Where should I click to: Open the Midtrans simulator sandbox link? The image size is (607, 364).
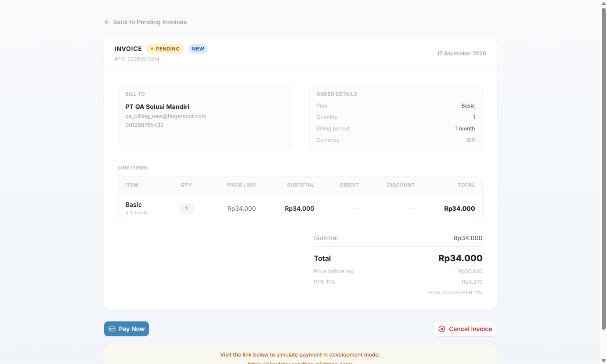pos(300,362)
